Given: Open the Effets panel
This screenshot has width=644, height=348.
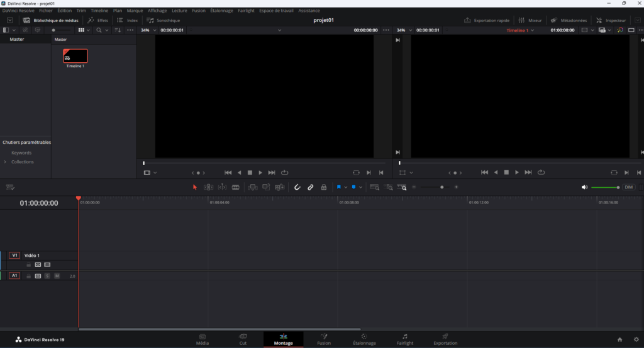Looking at the screenshot, I should (97, 20).
